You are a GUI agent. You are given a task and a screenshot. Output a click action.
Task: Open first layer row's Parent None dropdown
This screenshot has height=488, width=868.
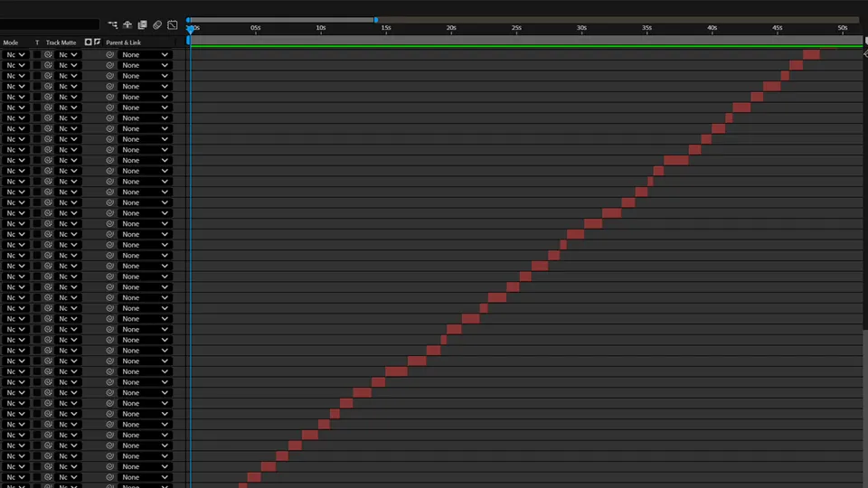(145, 55)
